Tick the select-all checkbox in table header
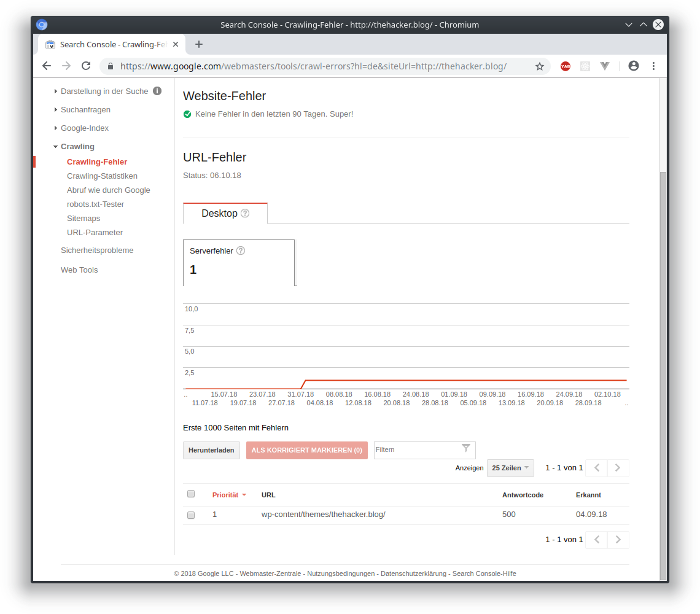This screenshot has width=700, height=614. [x=191, y=494]
